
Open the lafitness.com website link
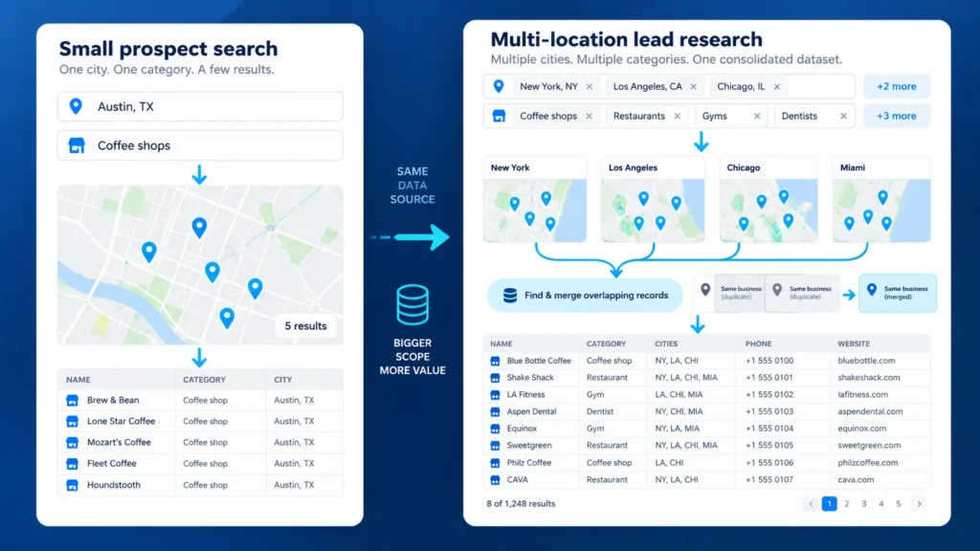pos(862,395)
